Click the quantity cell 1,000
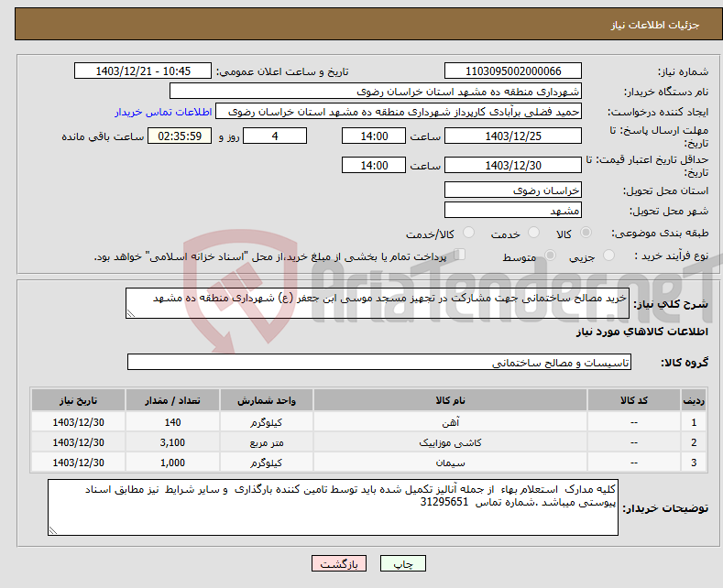This screenshot has width=723, height=588. click(172, 463)
